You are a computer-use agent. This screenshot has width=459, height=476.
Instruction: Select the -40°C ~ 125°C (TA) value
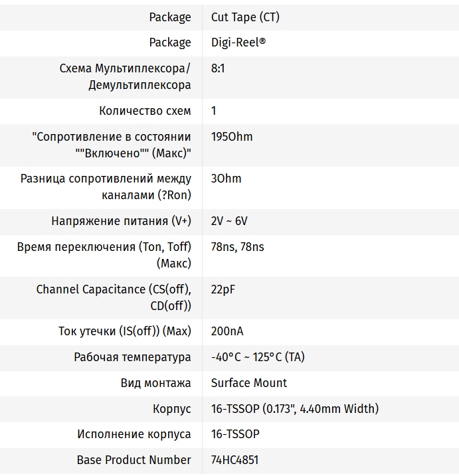pos(258,357)
